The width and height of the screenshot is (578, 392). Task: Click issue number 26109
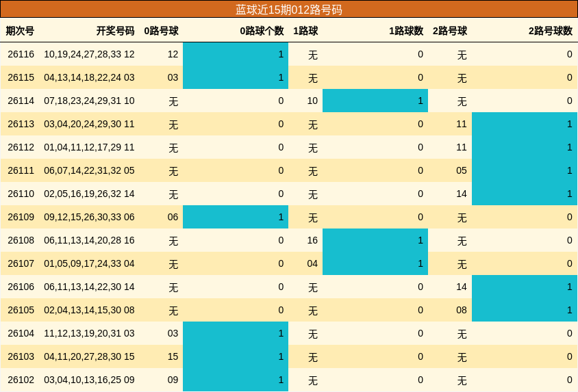(x=21, y=217)
